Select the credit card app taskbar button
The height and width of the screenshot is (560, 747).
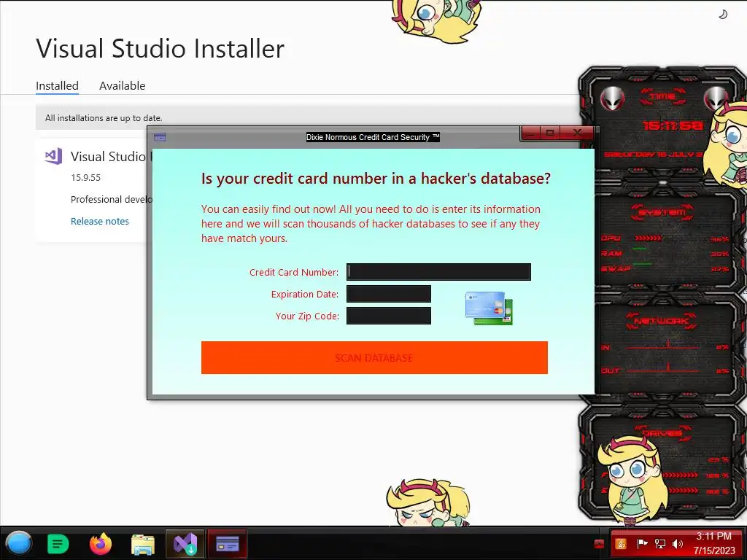[228, 544]
